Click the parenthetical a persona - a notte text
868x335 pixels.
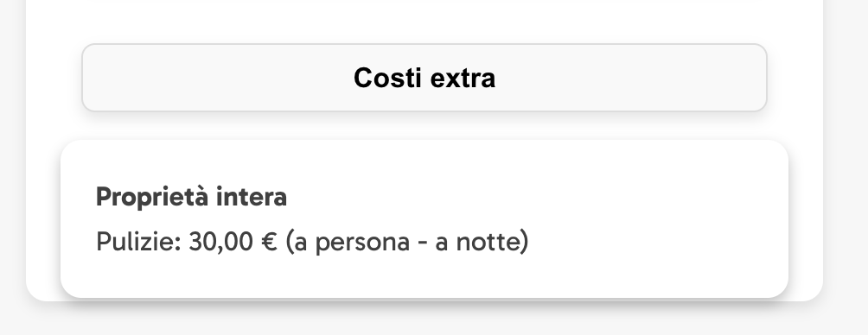tap(407, 242)
